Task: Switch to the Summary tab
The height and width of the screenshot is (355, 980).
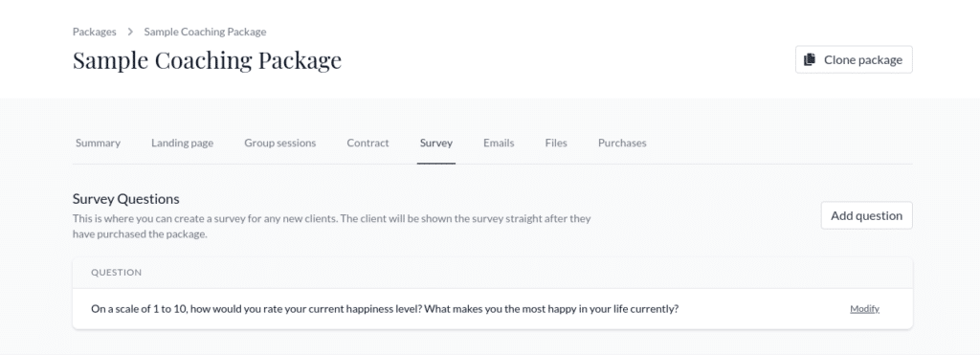Action: tap(99, 144)
